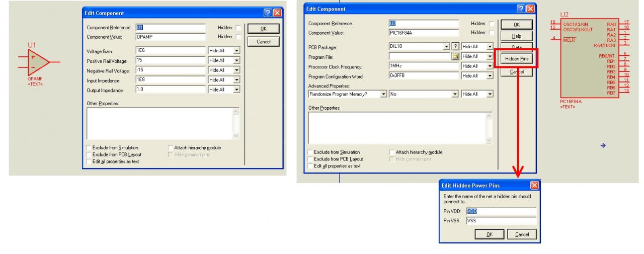The image size is (644, 254).
Task: Expand the PCB Package DIL18 combo box
Action: click(x=446, y=47)
